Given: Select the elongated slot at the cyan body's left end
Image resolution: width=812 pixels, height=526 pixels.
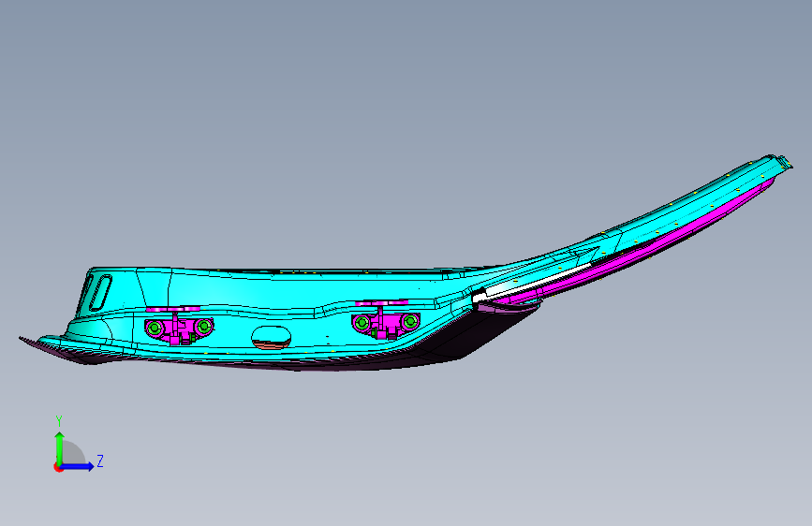Looking at the screenshot, I should pos(100,293).
